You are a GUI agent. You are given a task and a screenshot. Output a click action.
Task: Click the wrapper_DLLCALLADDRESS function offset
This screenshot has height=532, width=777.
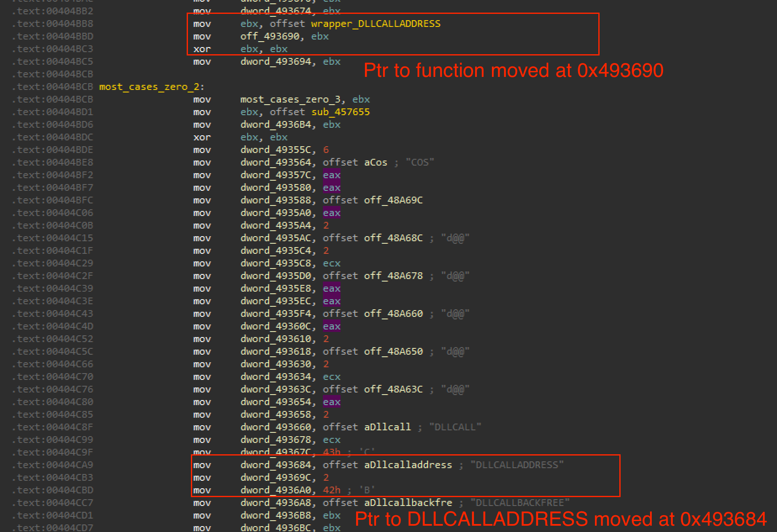(x=375, y=24)
